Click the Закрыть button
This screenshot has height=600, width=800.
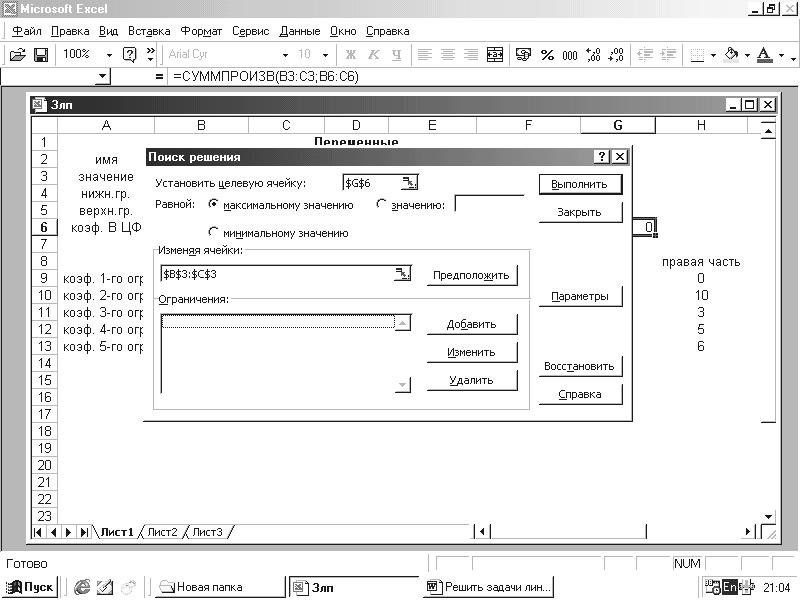click(580, 212)
